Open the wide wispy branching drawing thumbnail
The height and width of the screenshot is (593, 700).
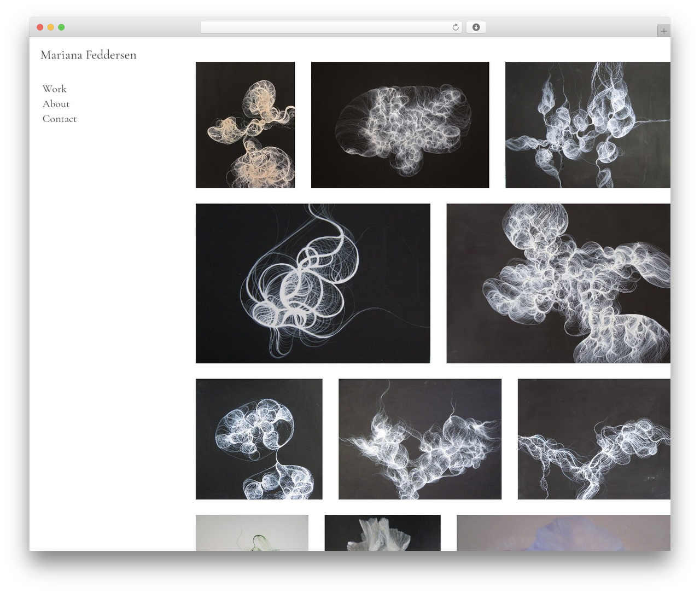[420, 439]
